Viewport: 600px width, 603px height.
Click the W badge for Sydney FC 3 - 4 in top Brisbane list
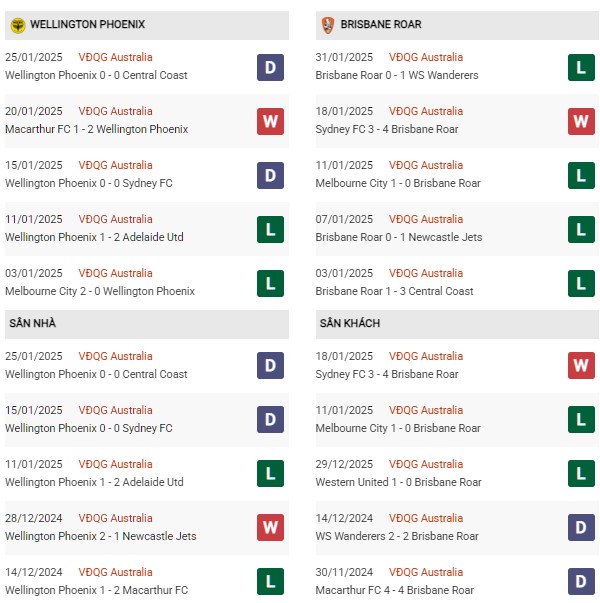coord(581,122)
